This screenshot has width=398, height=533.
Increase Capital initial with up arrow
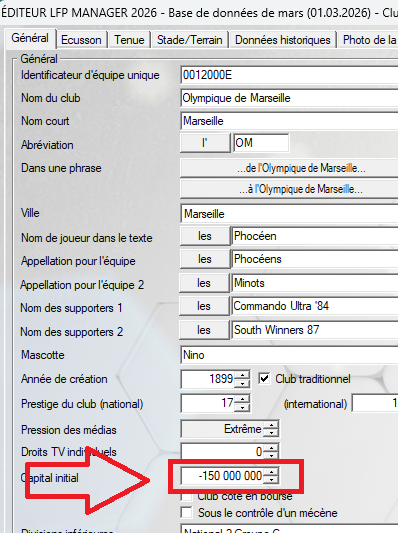[x=271, y=471]
